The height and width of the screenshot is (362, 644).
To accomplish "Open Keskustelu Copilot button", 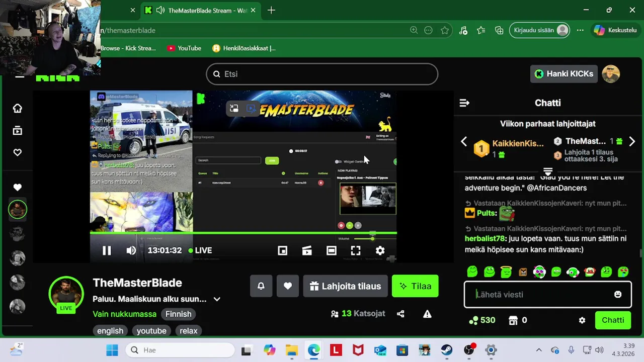I will [x=615, y=30].
